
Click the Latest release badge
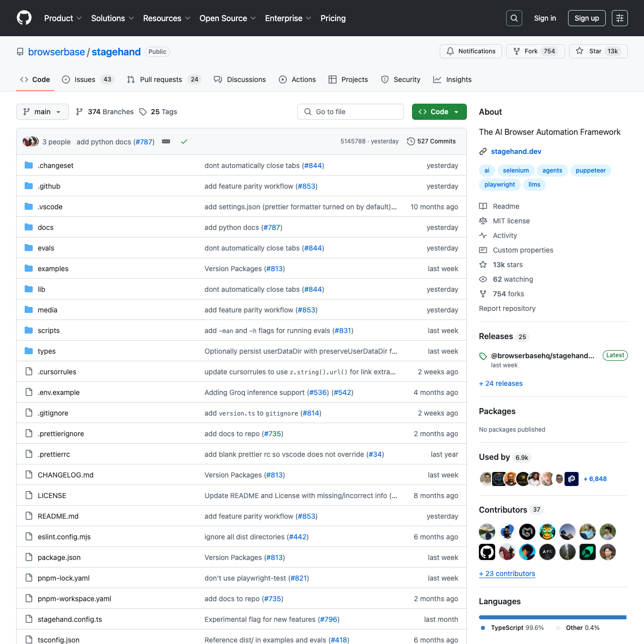[x=615, y=355]
